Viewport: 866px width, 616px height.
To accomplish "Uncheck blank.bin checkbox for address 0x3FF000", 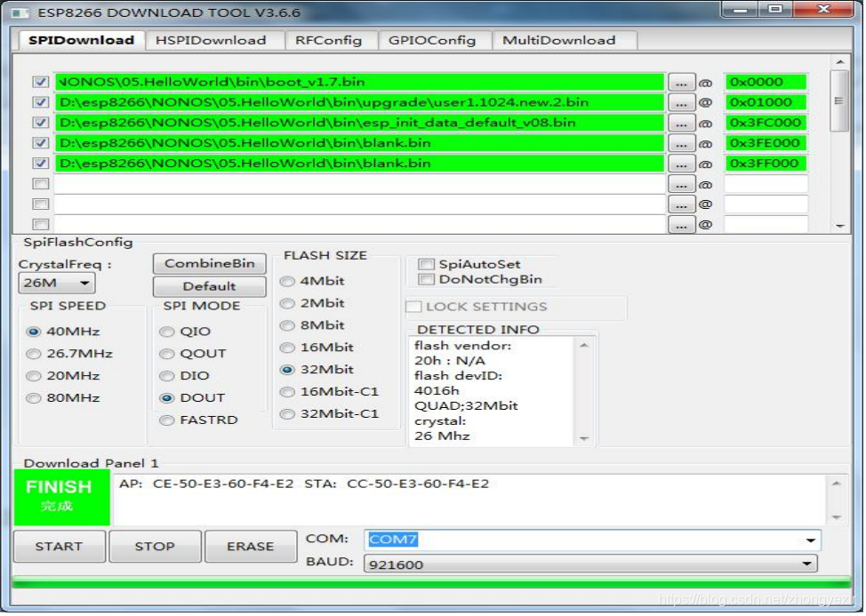I will (40, 164).
